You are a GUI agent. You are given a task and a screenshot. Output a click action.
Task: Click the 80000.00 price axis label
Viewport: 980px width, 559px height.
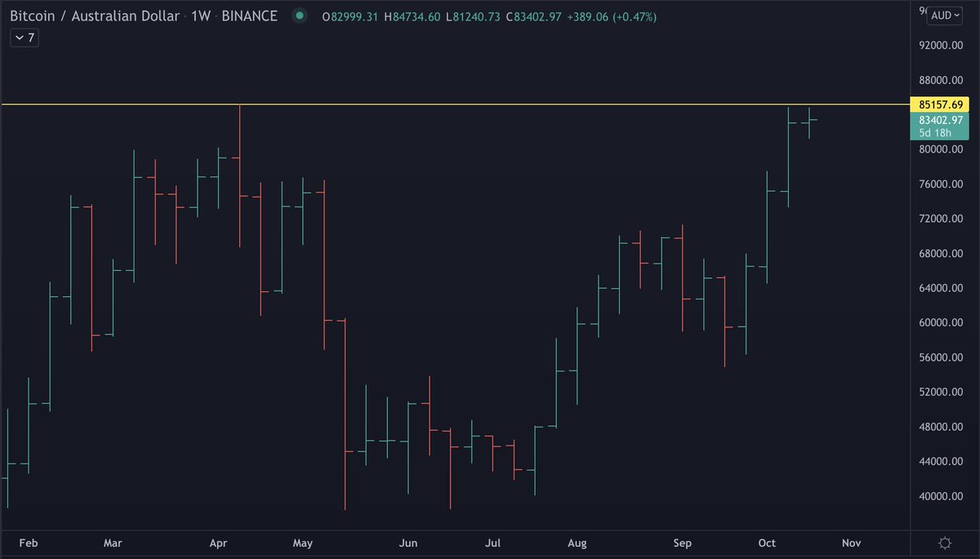tap(942, 149)
